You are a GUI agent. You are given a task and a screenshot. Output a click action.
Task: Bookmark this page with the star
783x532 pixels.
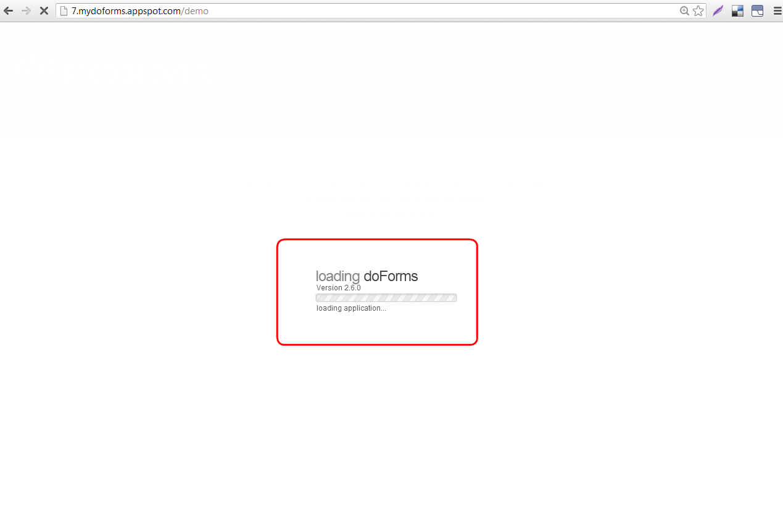698,11
